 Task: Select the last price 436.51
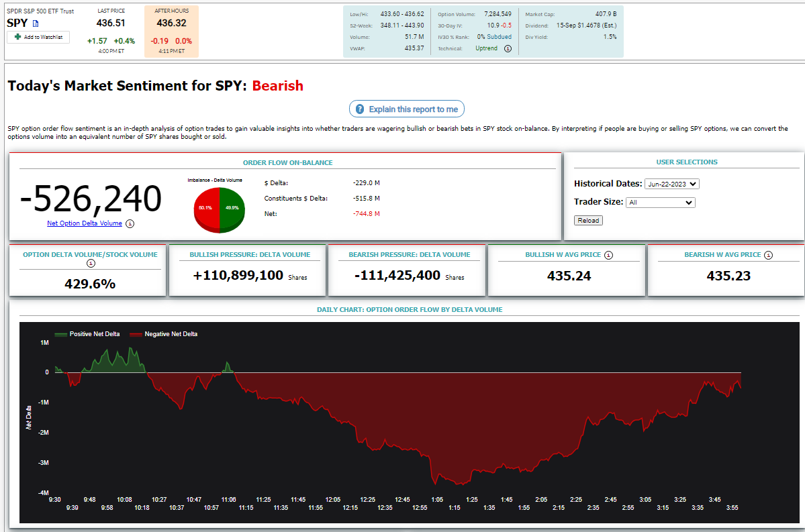pos(111,23)
